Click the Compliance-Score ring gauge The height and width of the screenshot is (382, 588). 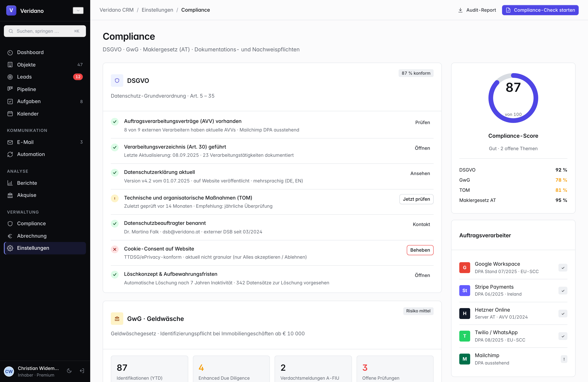click(x=513, y=98)
